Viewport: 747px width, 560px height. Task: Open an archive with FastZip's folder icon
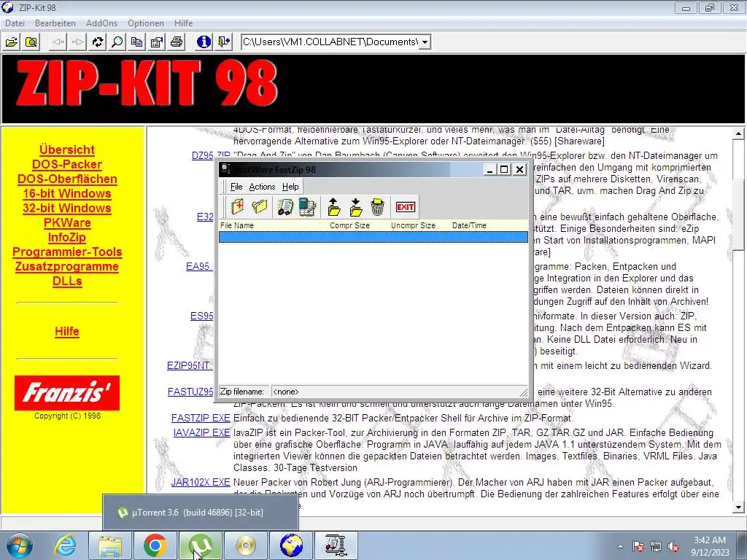(260, 207)
